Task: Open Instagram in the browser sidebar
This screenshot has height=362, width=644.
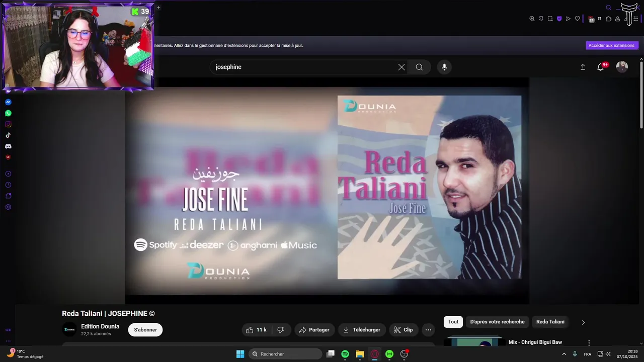Action: pos(8,124)
